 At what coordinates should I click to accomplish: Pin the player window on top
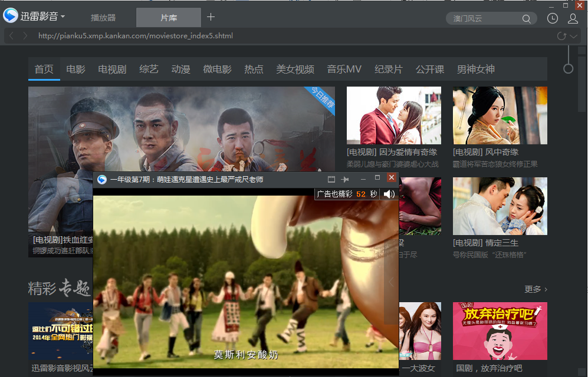[345, 179]
